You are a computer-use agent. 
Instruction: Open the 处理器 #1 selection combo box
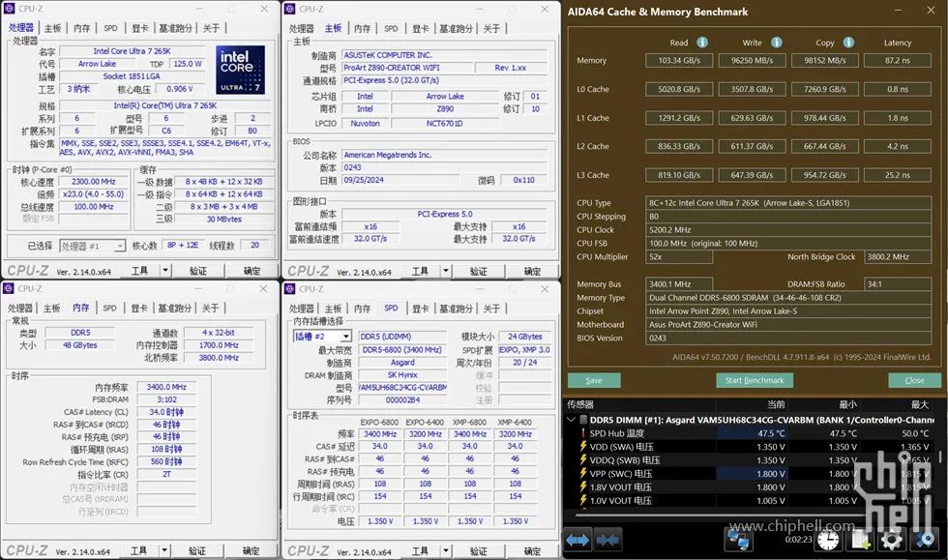93,246
